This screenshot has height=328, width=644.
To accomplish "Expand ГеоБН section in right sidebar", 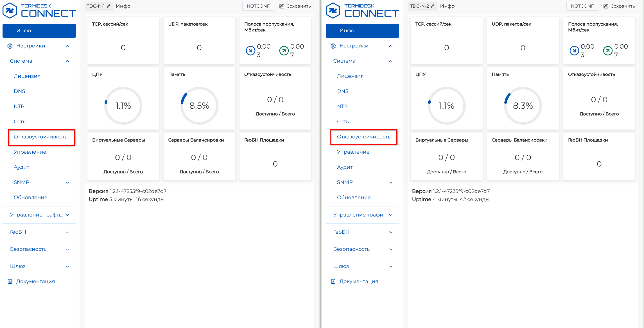I will [x=391, y=232].
